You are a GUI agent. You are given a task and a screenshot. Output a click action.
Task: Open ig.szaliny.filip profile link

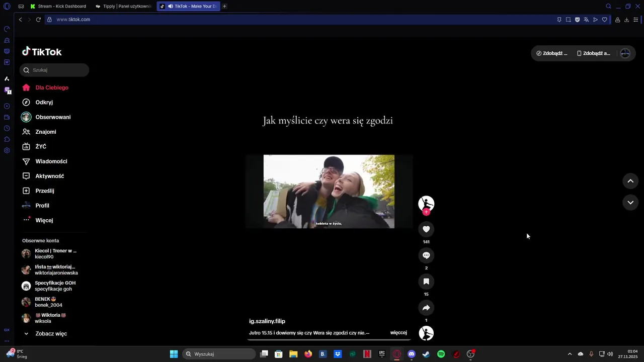point(267,321)
